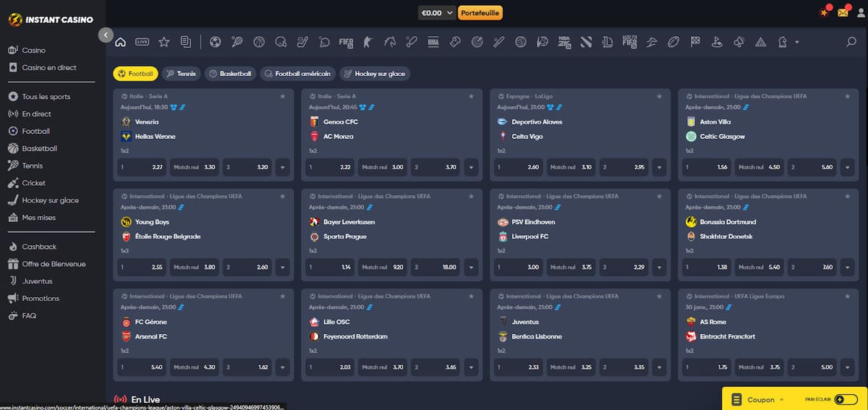Toggle the Pari Éclair switch
This screenshot has width=868, height=410.
click(x=845, y=399)
